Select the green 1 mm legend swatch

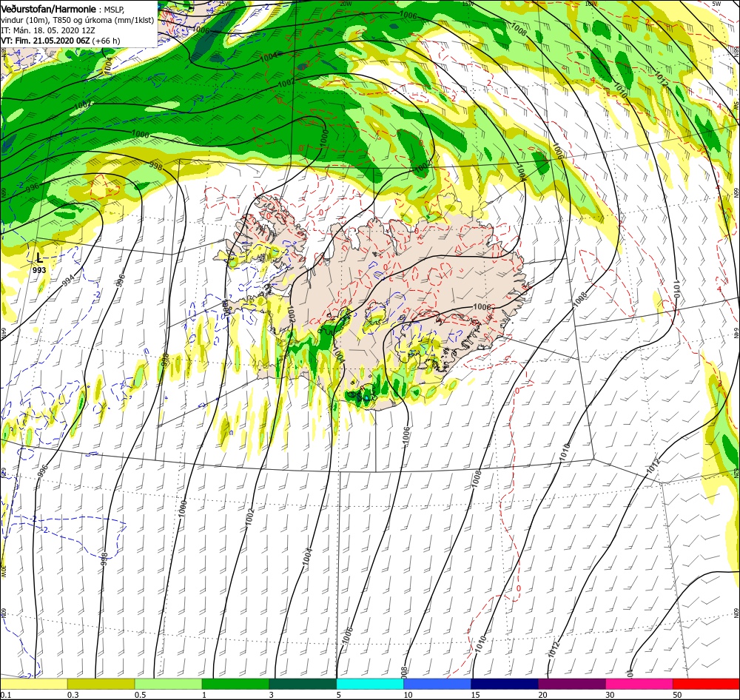pyautogui.click(x=235, y=684)
